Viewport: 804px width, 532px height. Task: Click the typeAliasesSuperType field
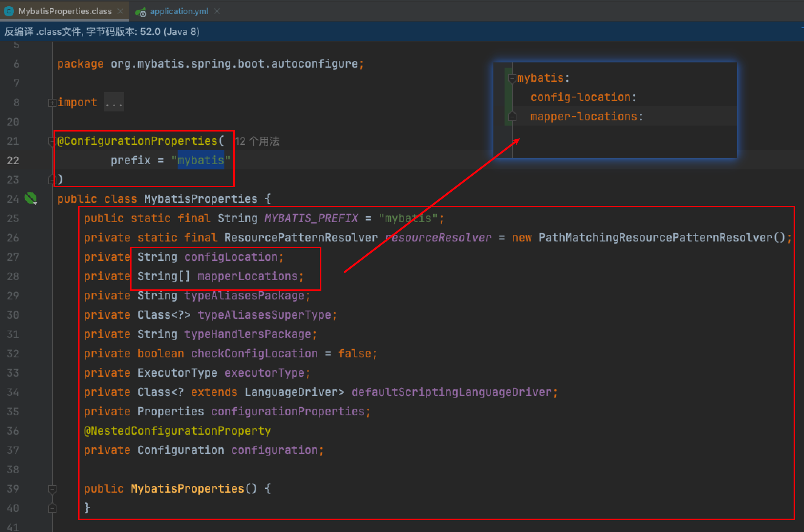coord(265,315)
